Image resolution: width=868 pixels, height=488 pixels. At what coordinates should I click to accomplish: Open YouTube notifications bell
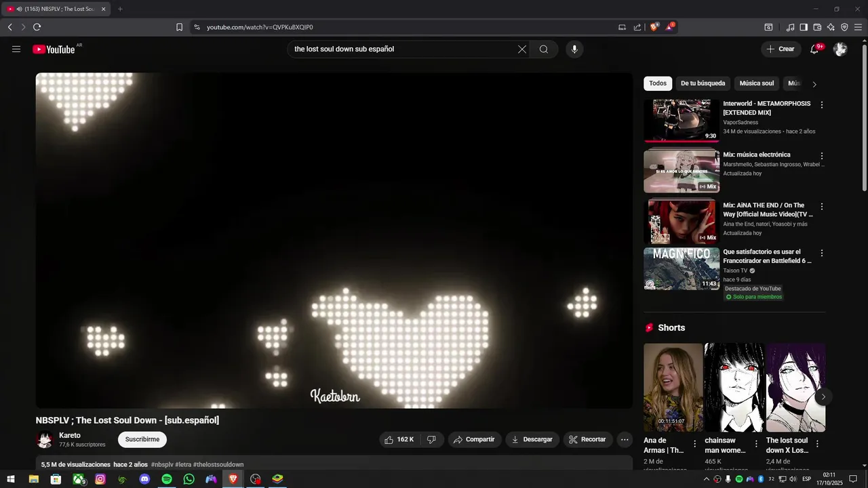pyautogui.click(x=814, y=49)
